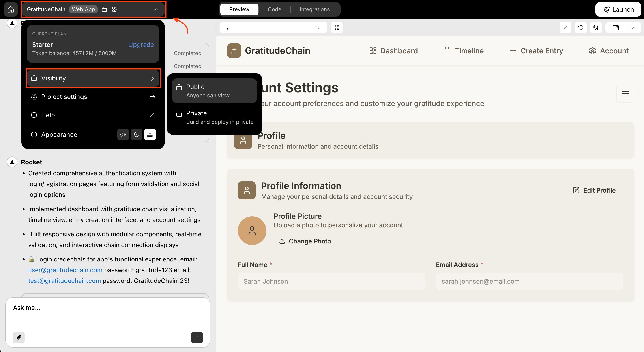Click the refresh icon above the preview
The width and height of the screenshot is (644, 352).
pyautogui.click(x=580, y=28)
